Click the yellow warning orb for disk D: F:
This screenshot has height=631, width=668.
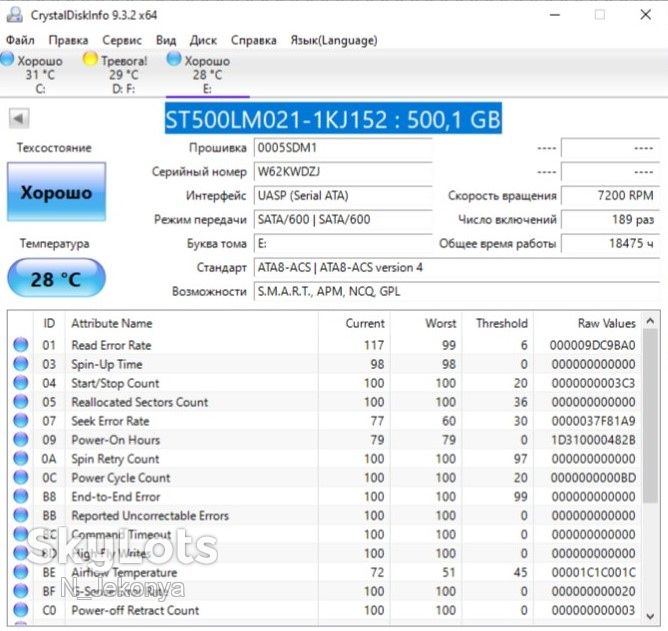pos(90,59)
